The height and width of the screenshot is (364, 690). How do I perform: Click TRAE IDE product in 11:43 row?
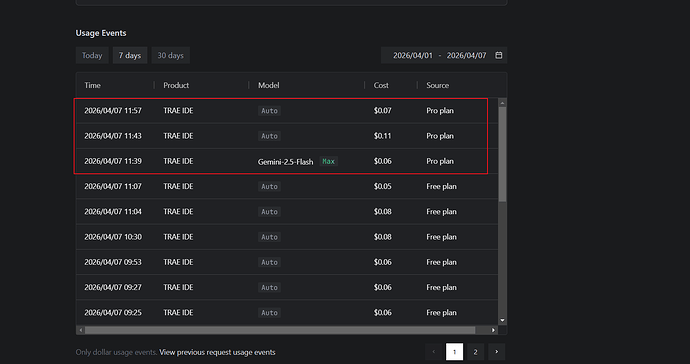tap(178, 136)
